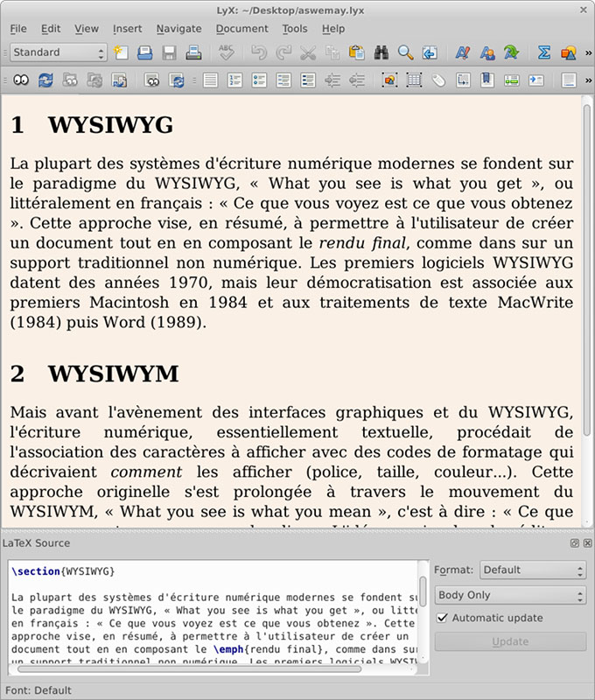Click LaTeX source horizontal scrollbar
Viewport: 595px width, 700px height.
[189, 668]
